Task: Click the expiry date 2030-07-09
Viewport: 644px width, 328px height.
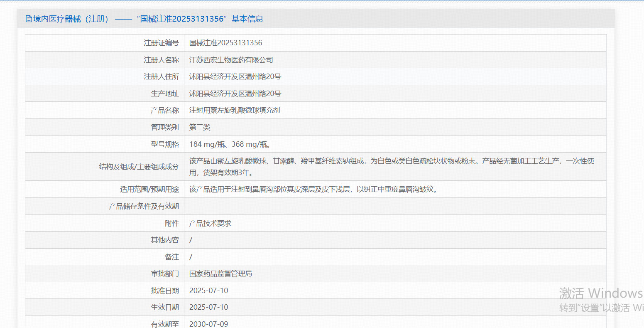Action: 208,324
